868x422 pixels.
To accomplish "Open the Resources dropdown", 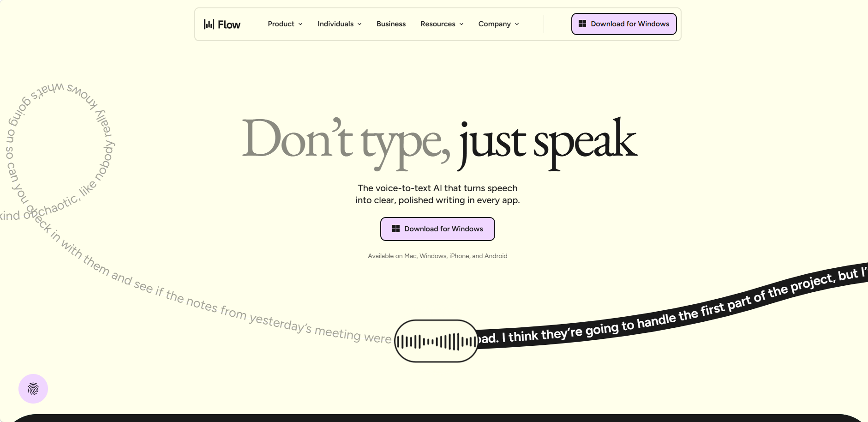I will tap(442, 24).
